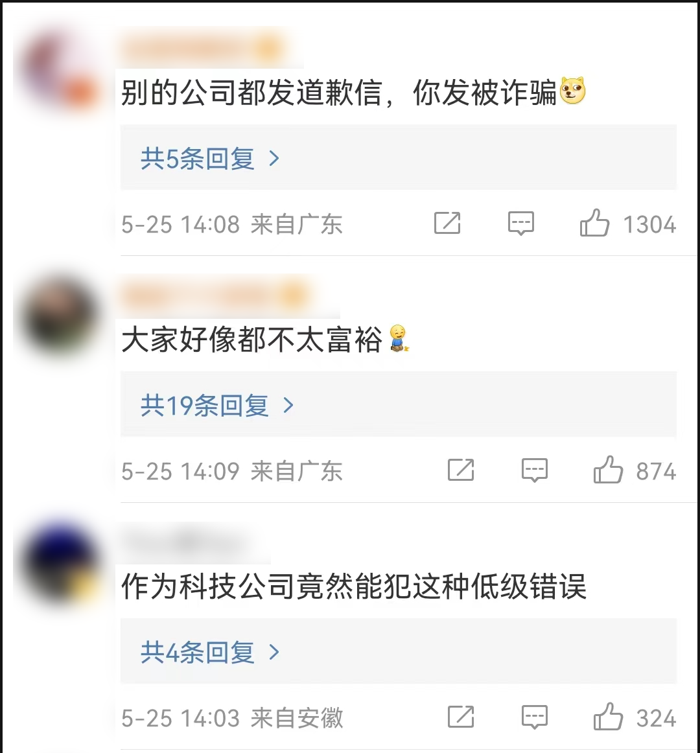Select comment text 大家好像都不太富裕
The width and height of the screenshot is (700, 753).
point(251,339)
